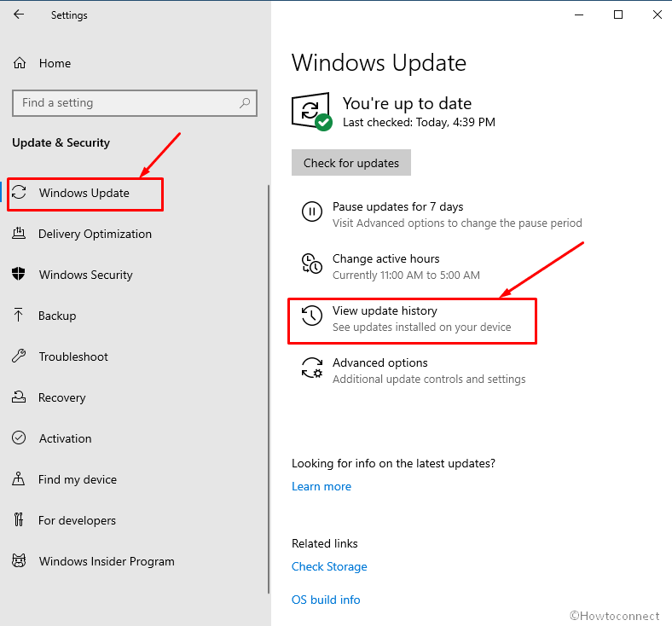Image resolution: width=672 pixels, height=626 pixels.
Task: Click the sidebar vertical scrollbar
Action: point(269,389)
